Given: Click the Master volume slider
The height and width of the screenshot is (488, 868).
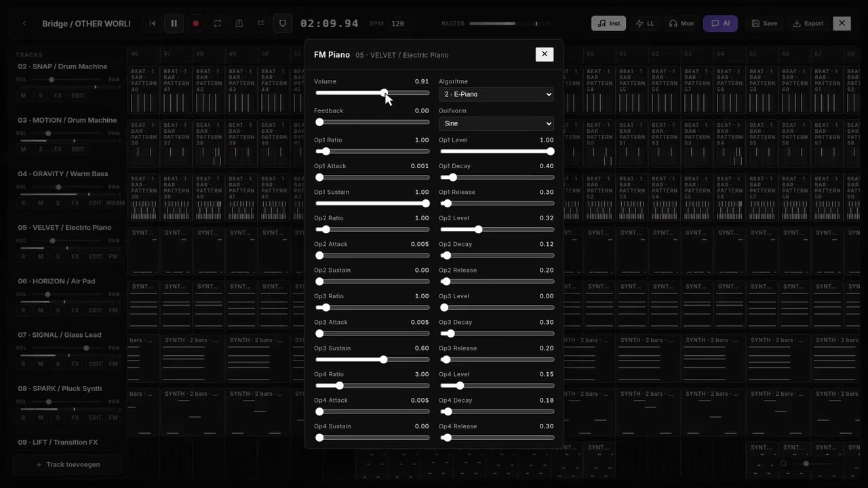Looking at the screenshot, I should click(x=509, y=24).
